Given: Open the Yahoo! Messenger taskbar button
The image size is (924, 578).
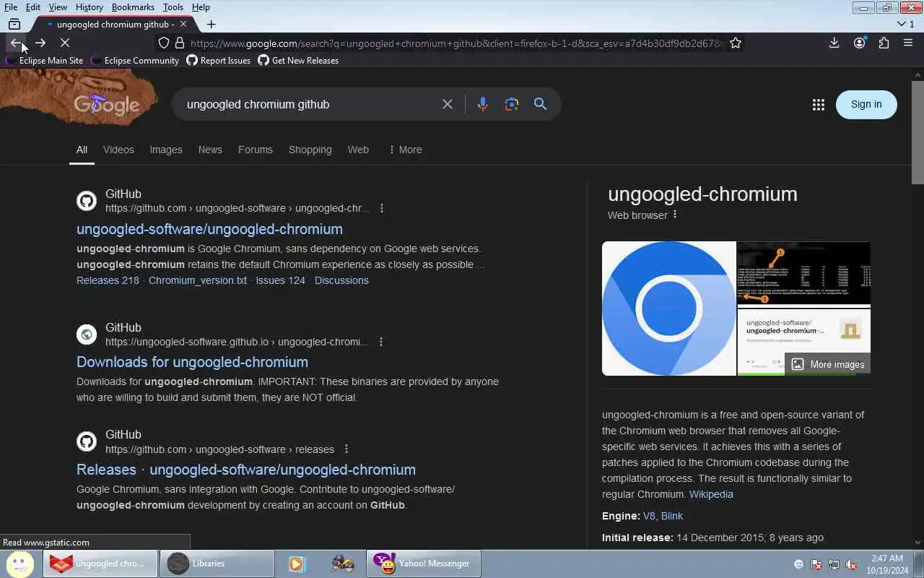Looking at the screenshot, I should pyautogui.click(x=424, y=564).
